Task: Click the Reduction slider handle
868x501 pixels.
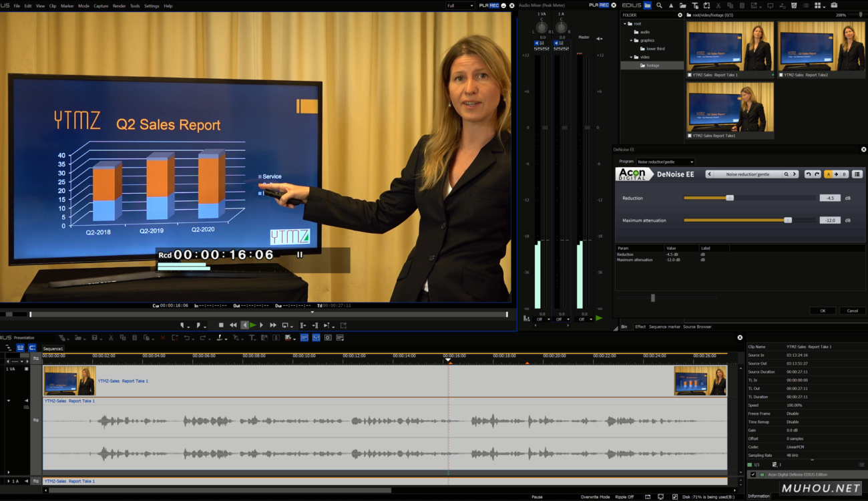Action: coord(730,198)
